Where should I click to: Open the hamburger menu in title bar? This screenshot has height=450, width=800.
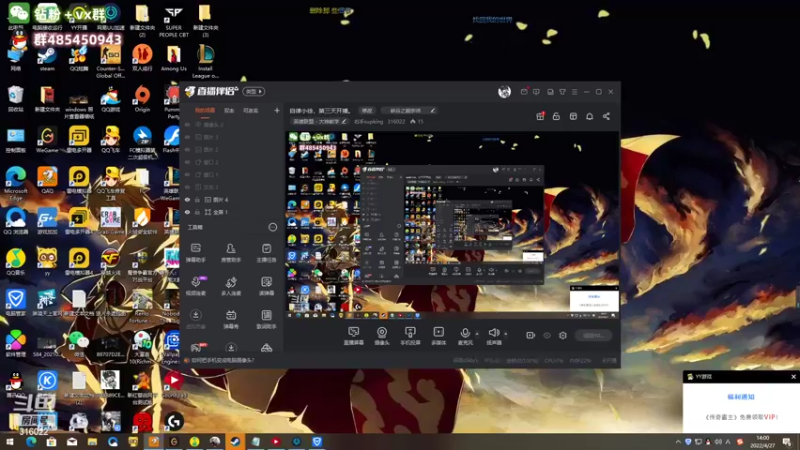pos(574,92)
